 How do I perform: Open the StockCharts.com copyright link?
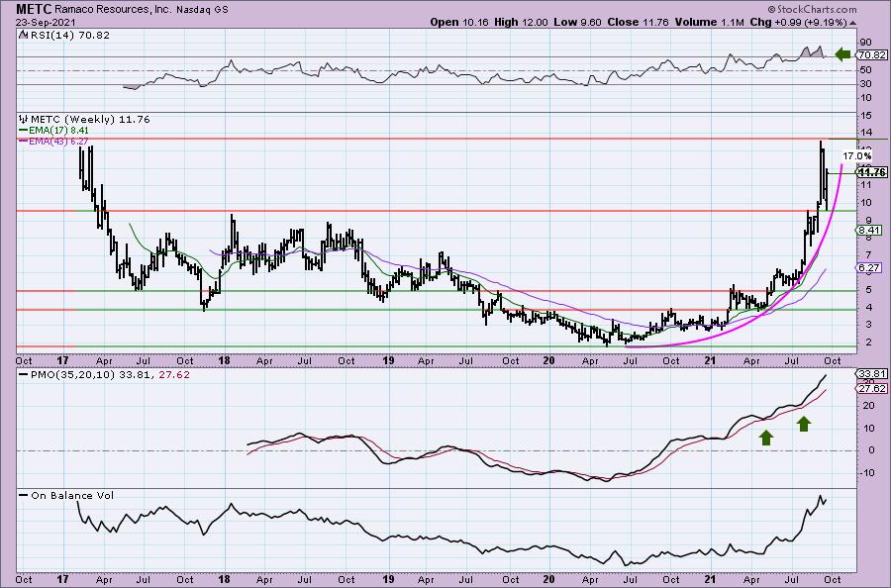click(812, 9)
